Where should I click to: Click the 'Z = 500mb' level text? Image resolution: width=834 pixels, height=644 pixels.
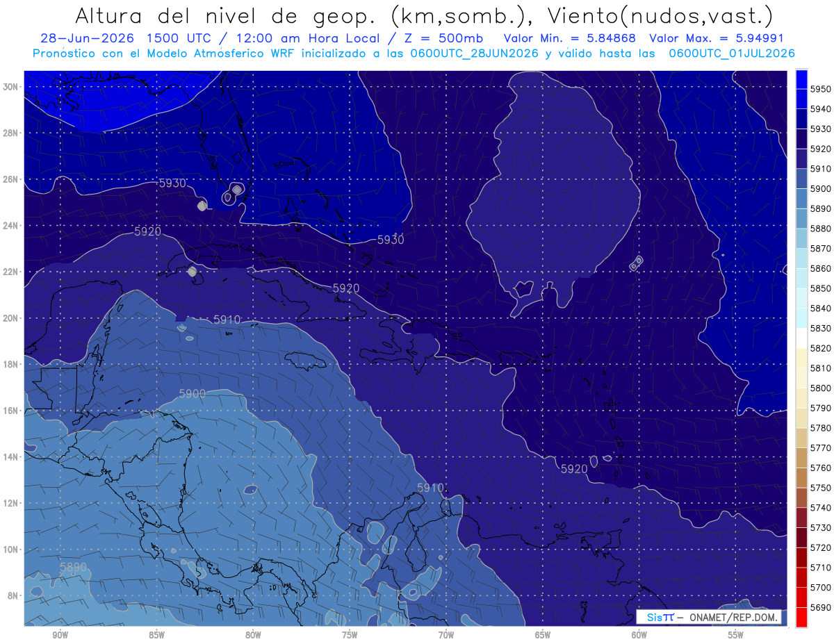445,38
